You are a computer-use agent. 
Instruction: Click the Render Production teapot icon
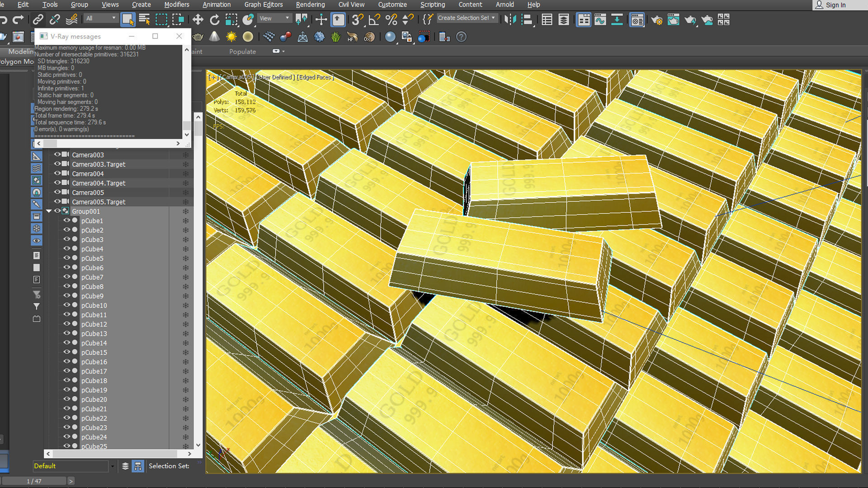690,19
